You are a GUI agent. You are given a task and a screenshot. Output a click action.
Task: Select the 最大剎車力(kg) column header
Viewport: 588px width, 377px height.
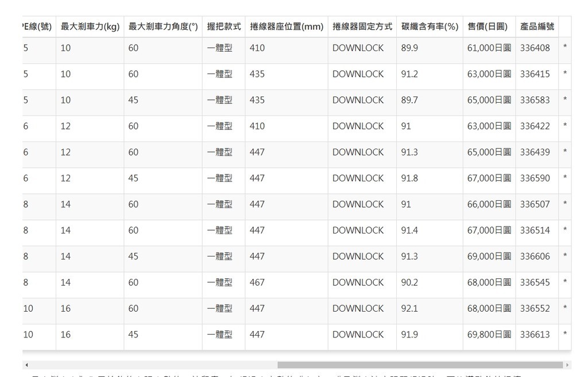pyautogui.click(x=90, y=27)
